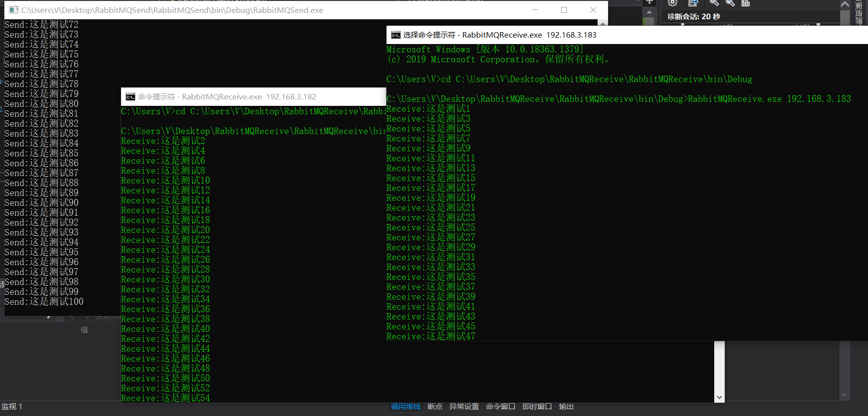Screen dimensions: 868x416
Task: Click line 'Receive:这是测试47' in .183 console
Action: click(431, 336)
